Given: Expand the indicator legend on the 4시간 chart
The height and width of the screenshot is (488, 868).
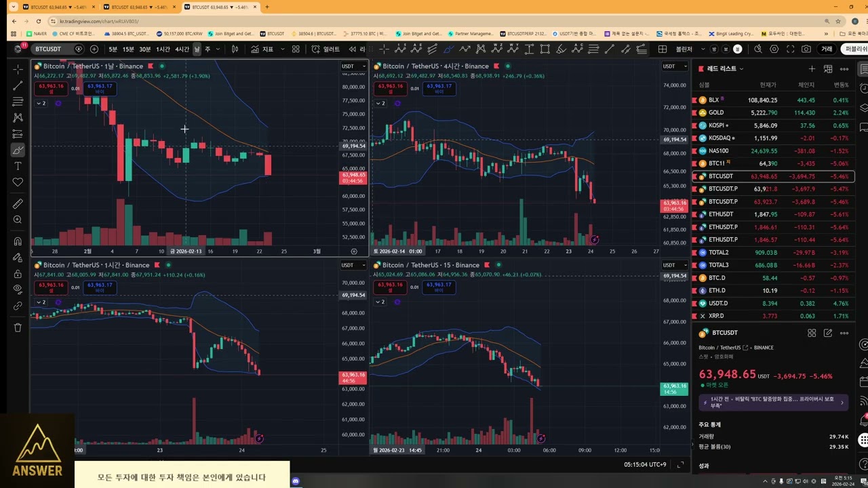Looking at the screenshot, I should (380, 103).
